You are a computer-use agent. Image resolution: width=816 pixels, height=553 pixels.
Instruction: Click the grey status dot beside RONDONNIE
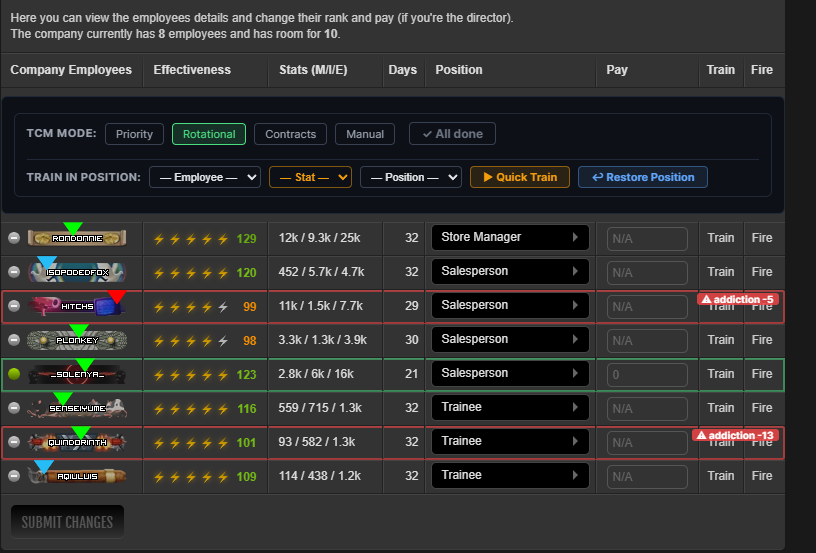(14, 238)
